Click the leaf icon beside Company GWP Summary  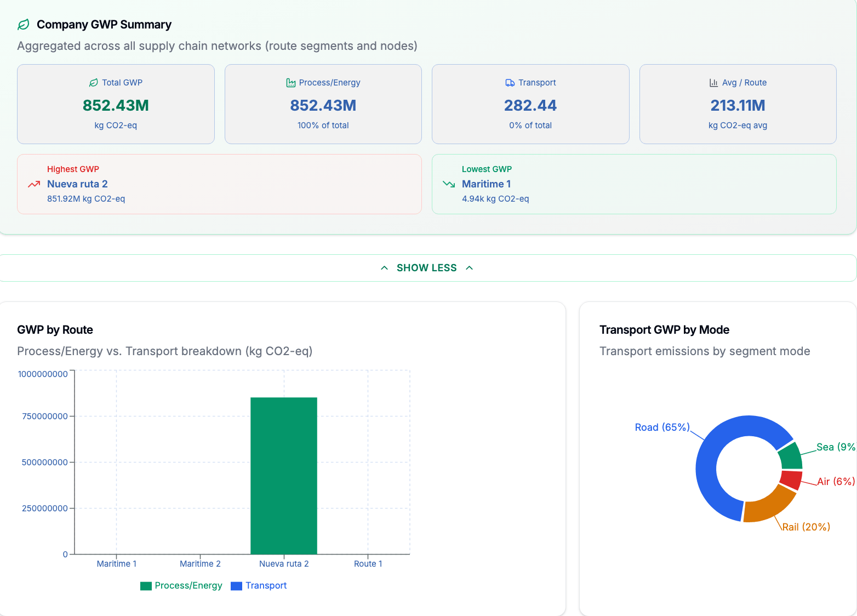pyautogui.click(x=24, y=25)
